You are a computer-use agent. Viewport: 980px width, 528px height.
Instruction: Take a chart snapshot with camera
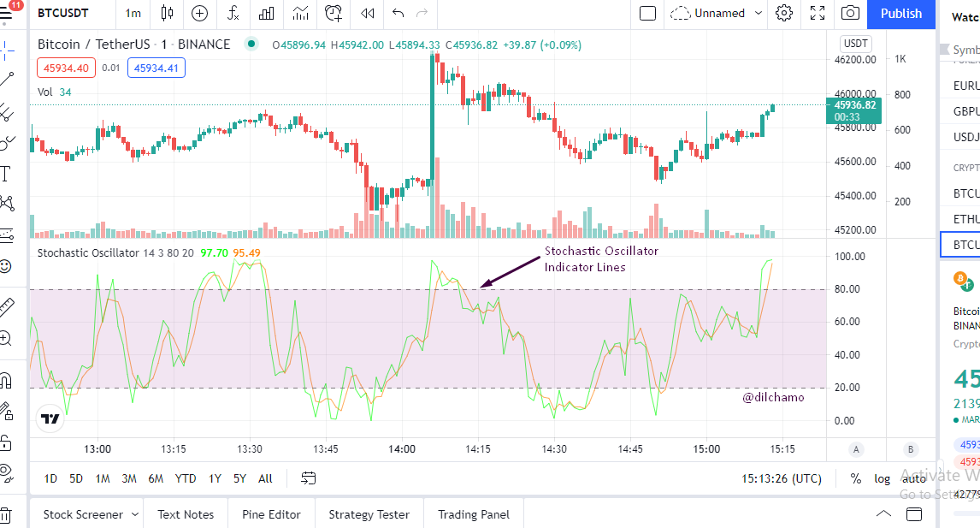coord(850,13)
